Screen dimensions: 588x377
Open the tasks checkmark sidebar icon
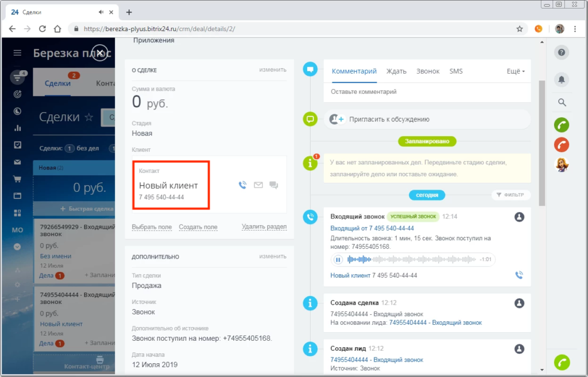point(17,145)
